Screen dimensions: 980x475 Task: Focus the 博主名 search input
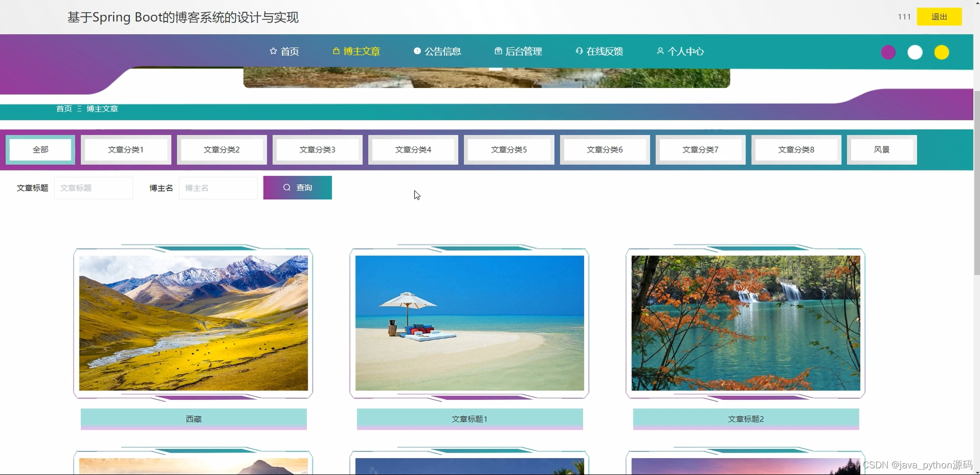(218, 188)
